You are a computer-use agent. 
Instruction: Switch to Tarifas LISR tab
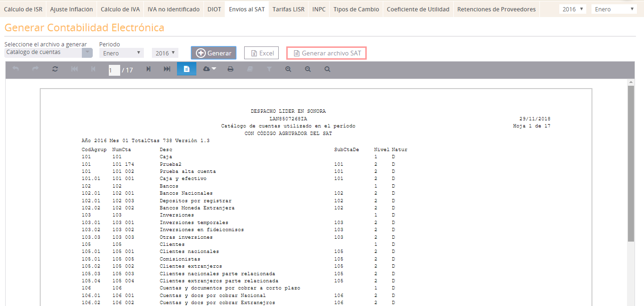point(289,9)
